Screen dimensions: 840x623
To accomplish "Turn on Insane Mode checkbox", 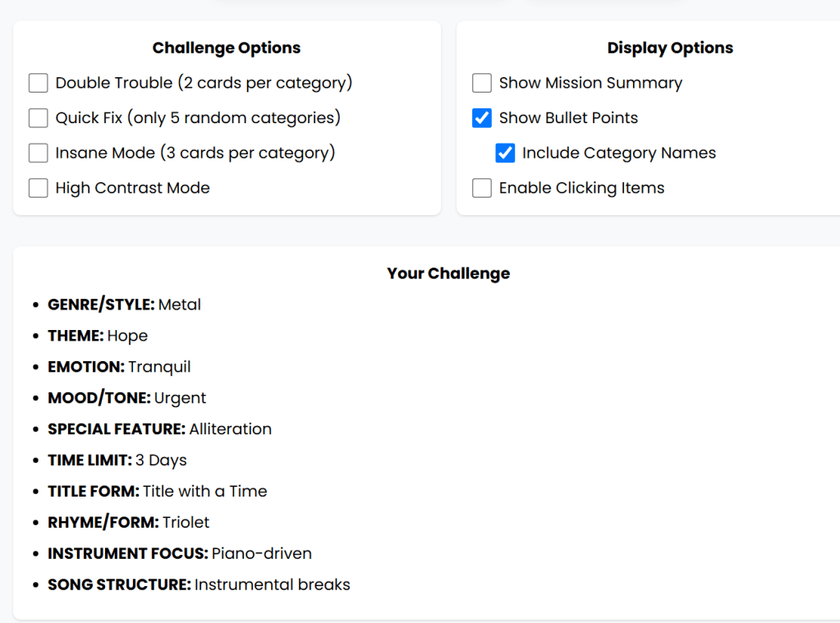I will pyautogui.click(x=39, y=153).
